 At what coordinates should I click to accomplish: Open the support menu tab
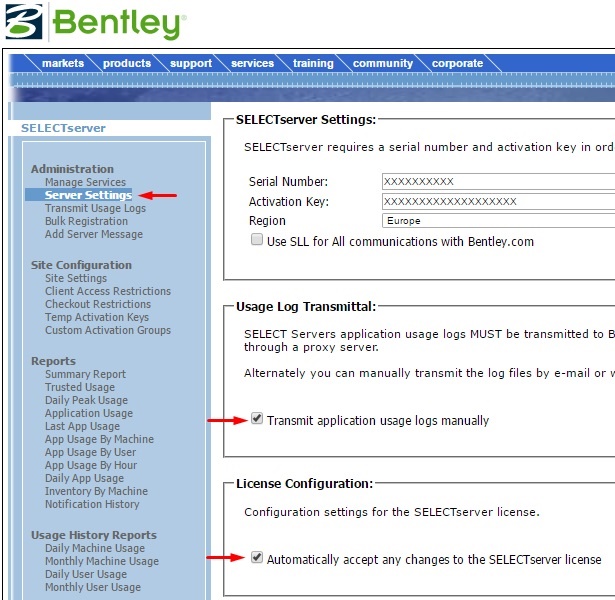pos(191,63)
